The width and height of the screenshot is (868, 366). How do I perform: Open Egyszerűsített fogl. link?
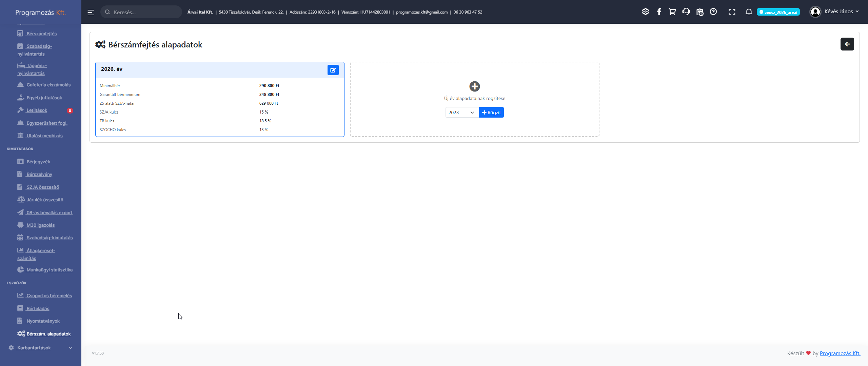point(42,123)
